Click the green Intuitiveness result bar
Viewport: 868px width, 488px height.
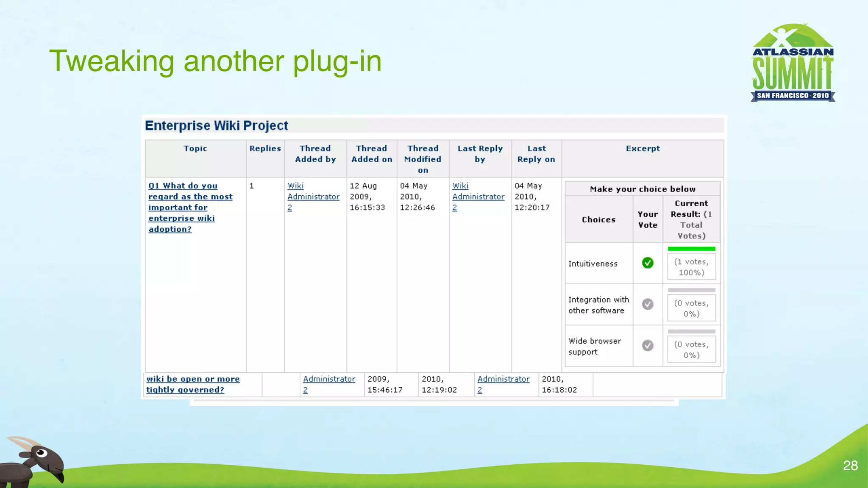(x=691, y=249)
